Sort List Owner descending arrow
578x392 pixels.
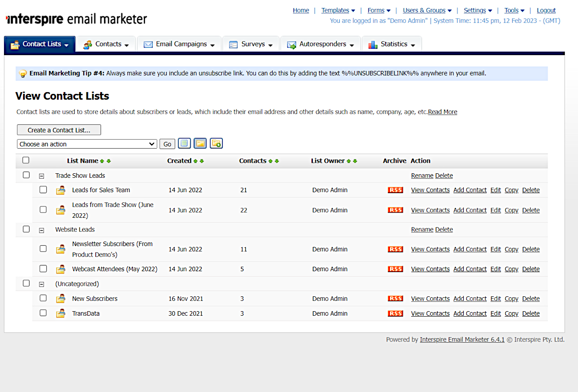[x=355, y=161]
